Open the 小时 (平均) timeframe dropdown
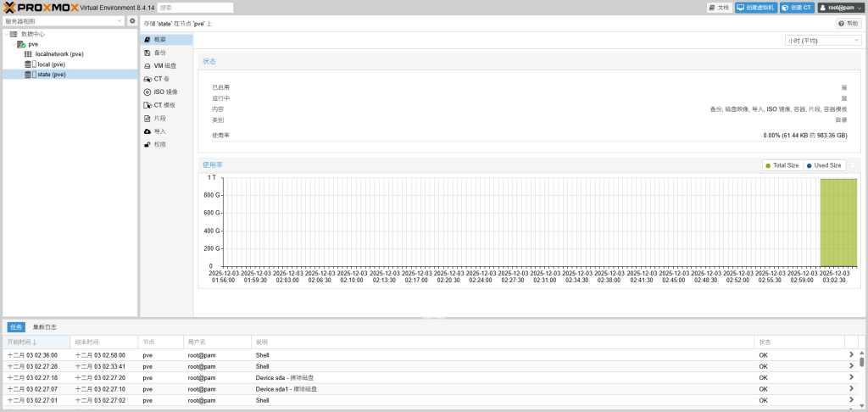The height and width of the screenshot is (412, 868). tap(822, 40)
